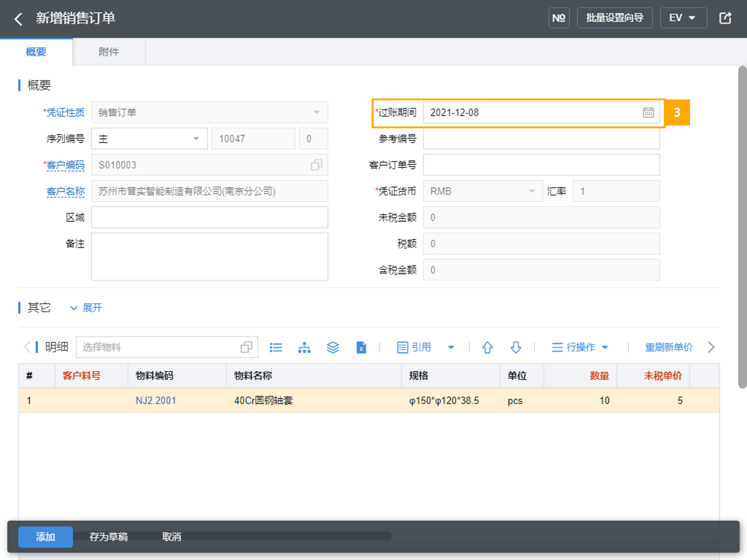The image size is (747, 560).
Task: Open the material picker icon in 选择物料
Action: click(x=246, y=347)
